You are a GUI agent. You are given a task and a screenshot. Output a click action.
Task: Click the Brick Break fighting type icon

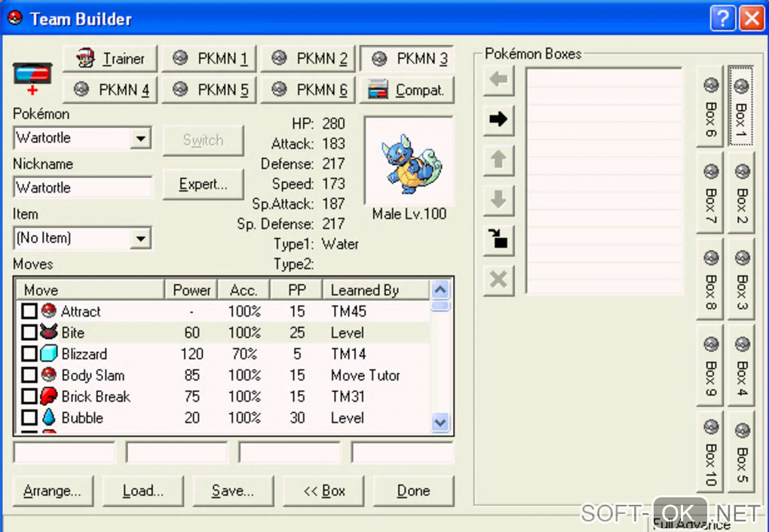click(49, 396)
